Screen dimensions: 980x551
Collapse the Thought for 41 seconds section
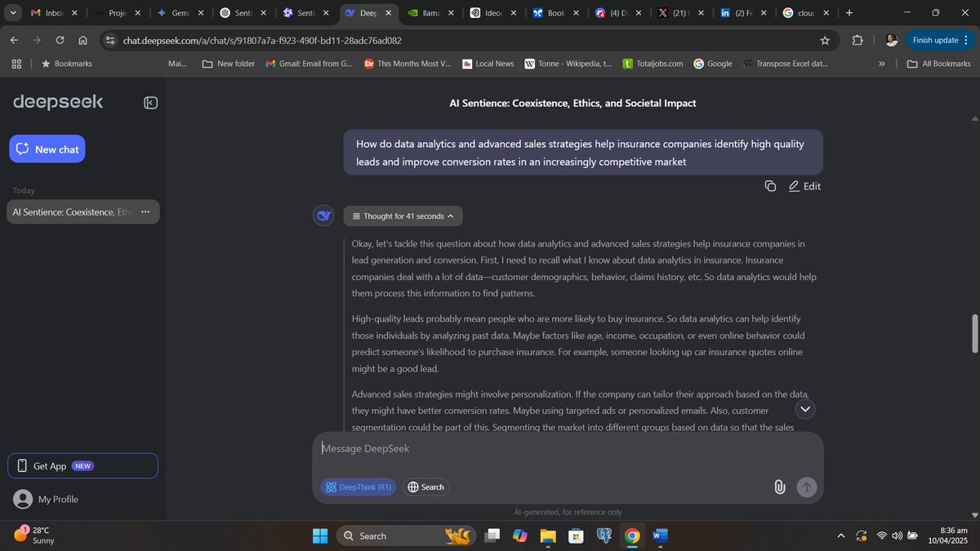tap(403, 216)
